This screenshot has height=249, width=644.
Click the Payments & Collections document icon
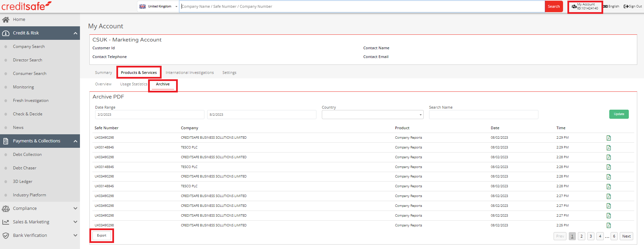tap(6, 141)
